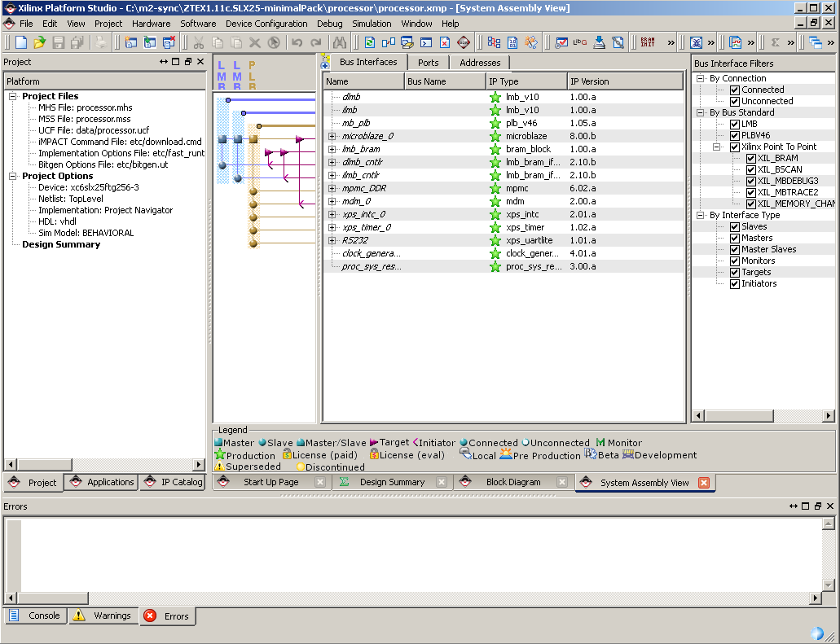840x644 pixels.
Task: Toggle the PLBV46 bus standard checkbox
Action: tap(734, 136)
